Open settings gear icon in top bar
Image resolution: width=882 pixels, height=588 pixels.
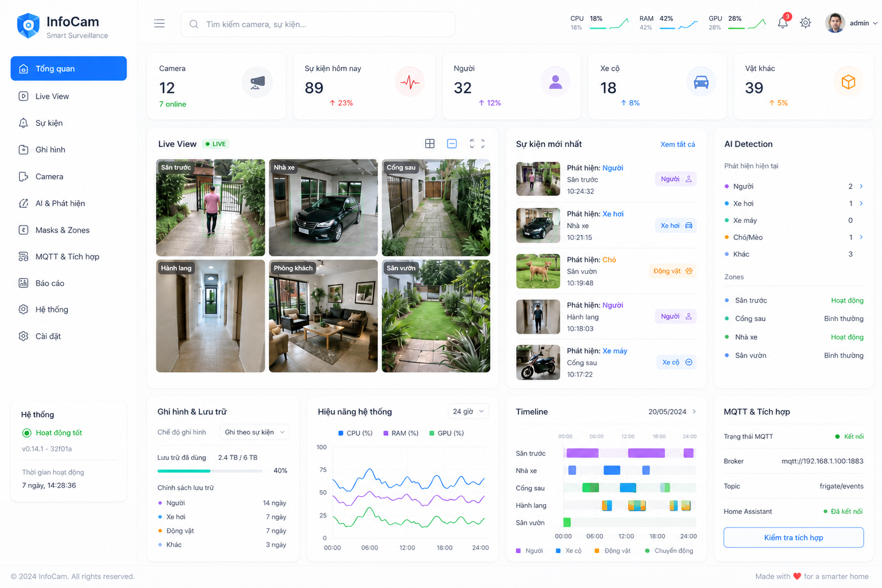[x=806, y=23]
